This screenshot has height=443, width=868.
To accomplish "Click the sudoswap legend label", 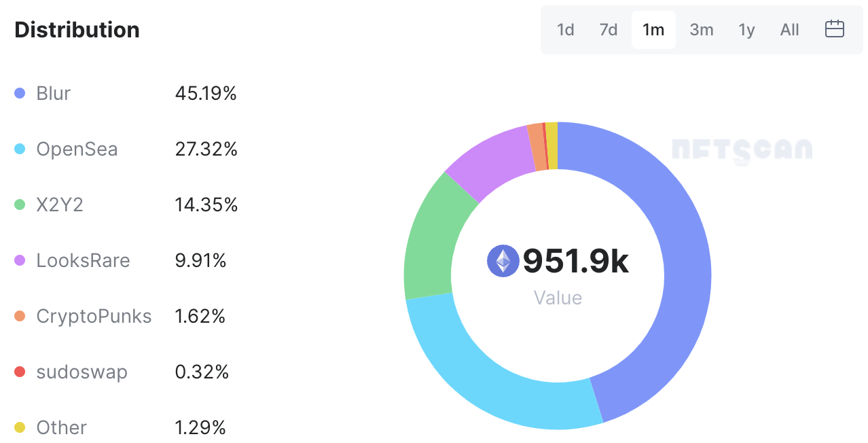I will 82,372.
